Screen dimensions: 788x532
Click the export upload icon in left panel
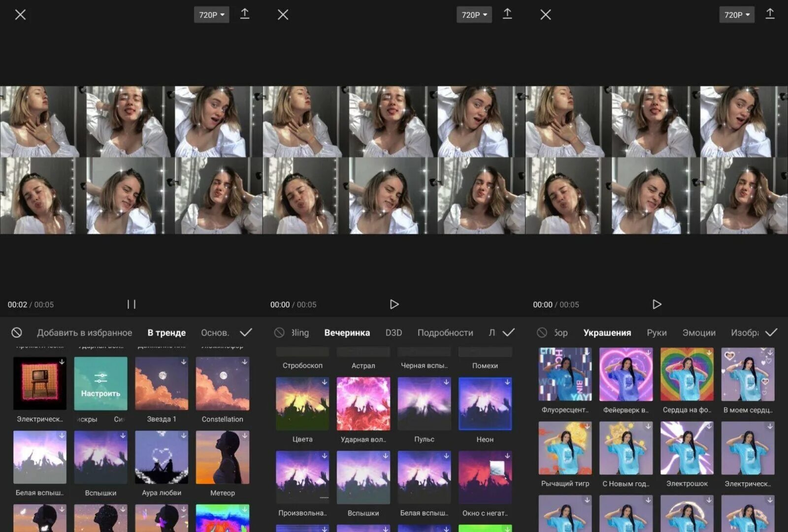245,14
